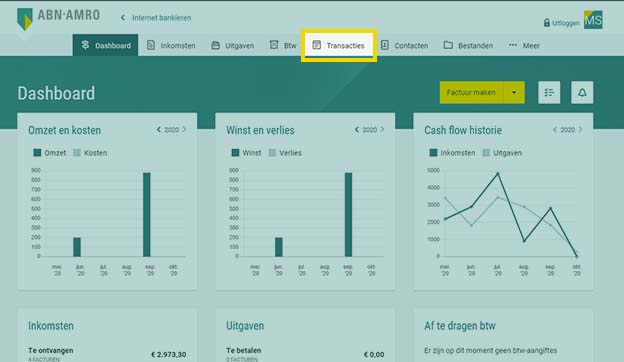The height and width of the screenshot is (362, 624).
Task: Click the MS user avatar
Action: point(593,19)
